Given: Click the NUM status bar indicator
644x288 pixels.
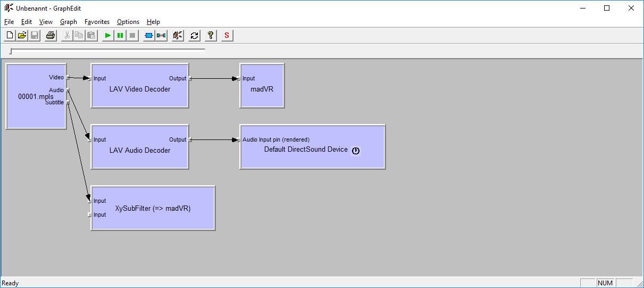Looking at the screenshot, I should pyautogui.click(x=605, y=283).
